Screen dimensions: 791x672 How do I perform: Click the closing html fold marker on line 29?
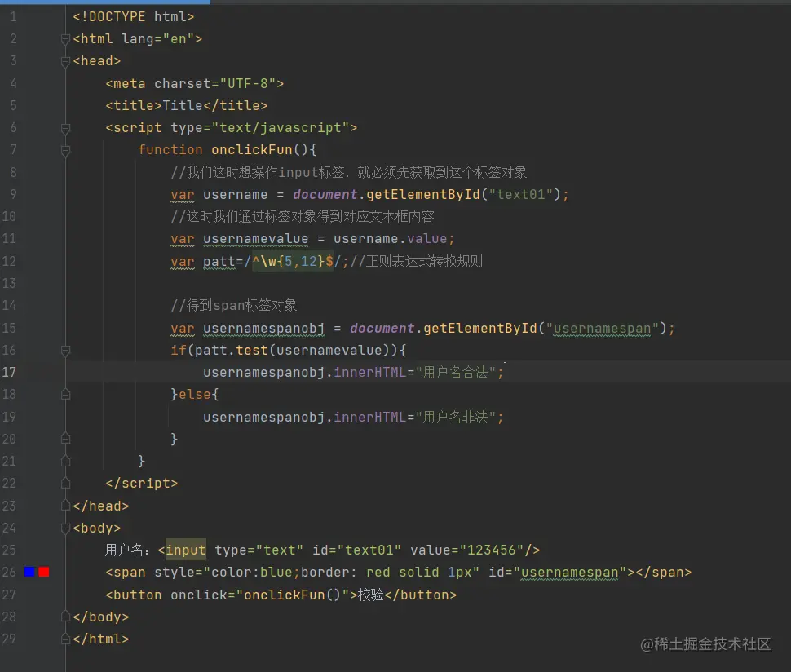[x=65, y=639]
